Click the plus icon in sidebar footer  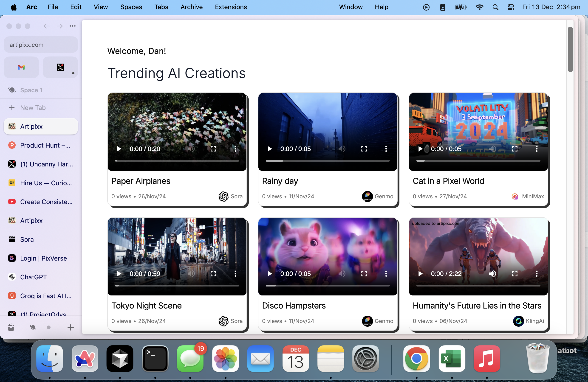tap(71, 327)
